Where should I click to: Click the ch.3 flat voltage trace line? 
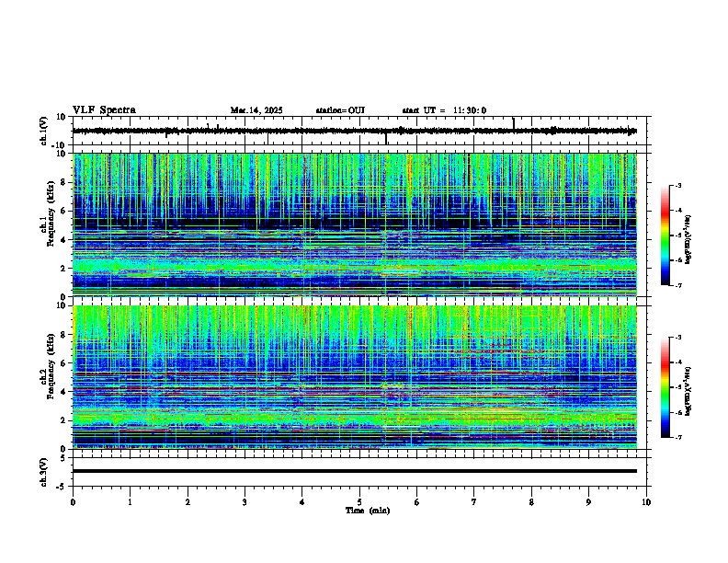click(355, 471)
